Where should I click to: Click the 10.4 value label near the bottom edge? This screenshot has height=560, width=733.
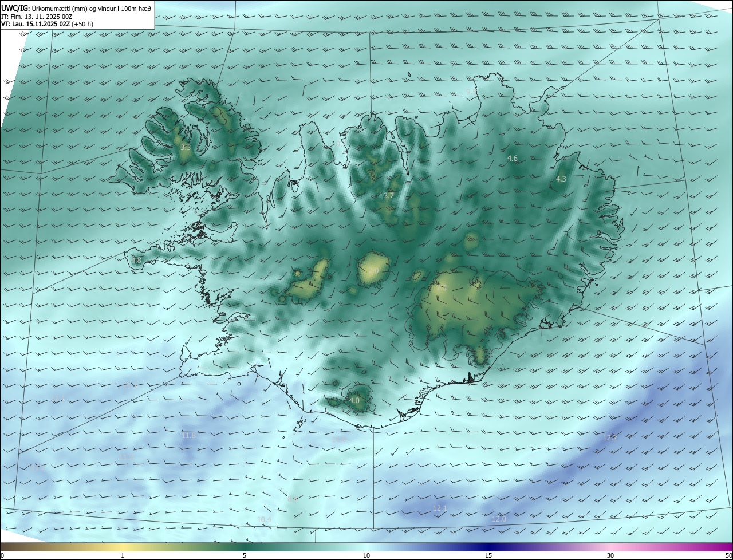(264, 520)
